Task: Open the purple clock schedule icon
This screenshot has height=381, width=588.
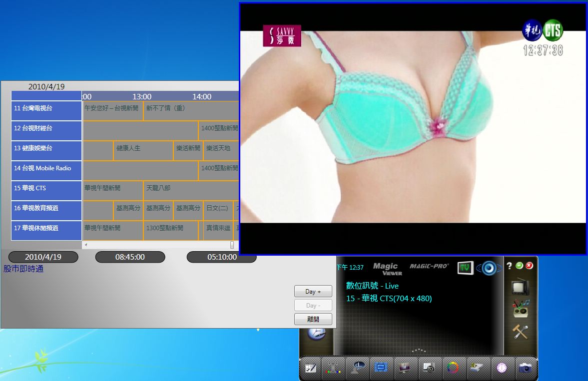Action: (502, 368)
